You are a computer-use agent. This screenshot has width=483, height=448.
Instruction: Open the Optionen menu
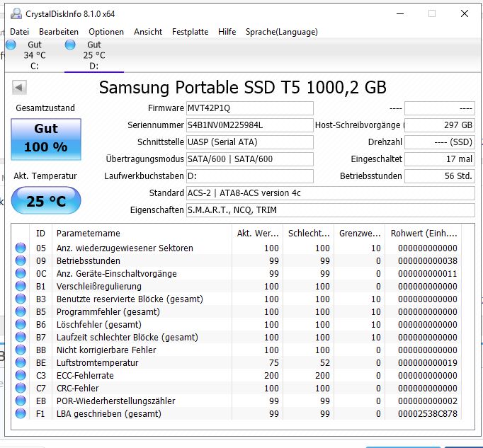click(106, 32)
